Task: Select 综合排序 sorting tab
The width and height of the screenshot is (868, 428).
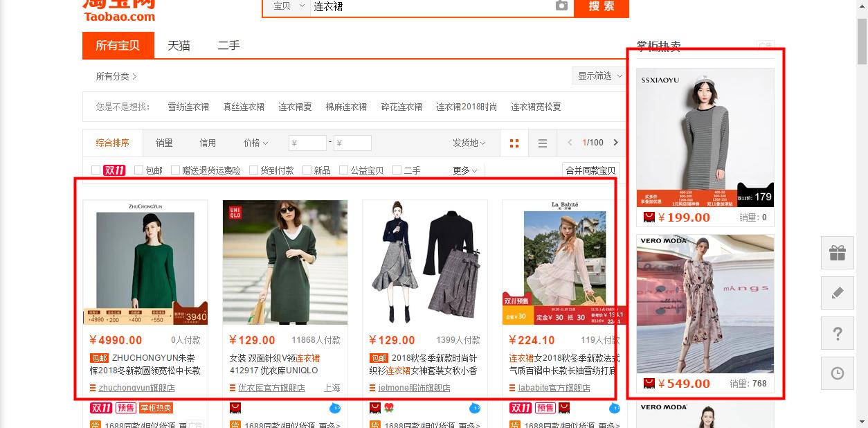Action: pyautogui.click(x=113, y=143)
